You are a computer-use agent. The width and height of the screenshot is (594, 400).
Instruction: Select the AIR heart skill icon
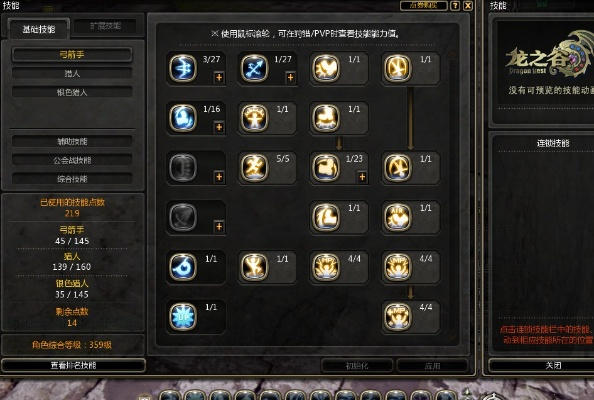click(x=397, y=217)
